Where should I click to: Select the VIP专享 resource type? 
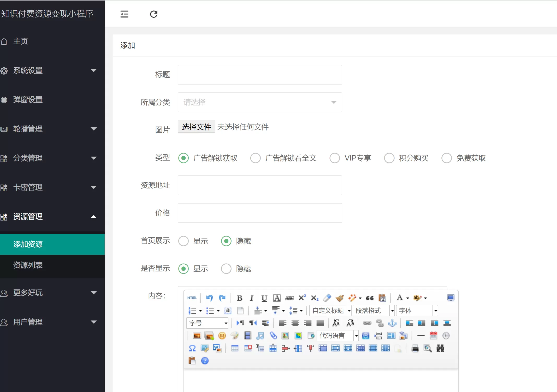point(335,158)
